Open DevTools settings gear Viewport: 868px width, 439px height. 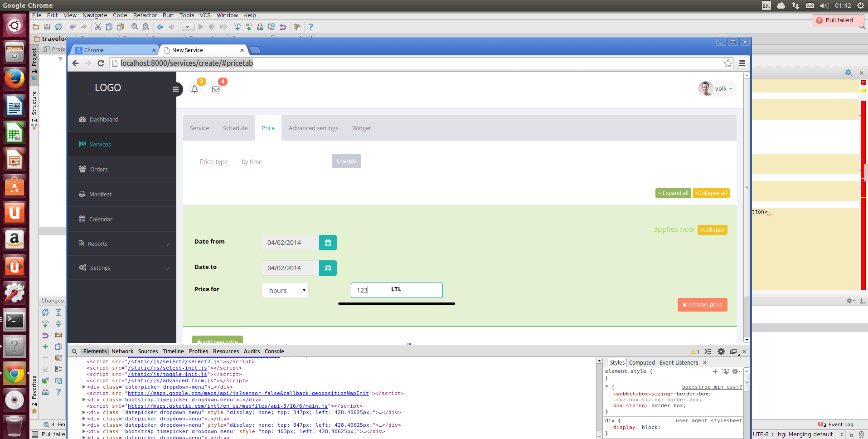[x=721, y=351]
